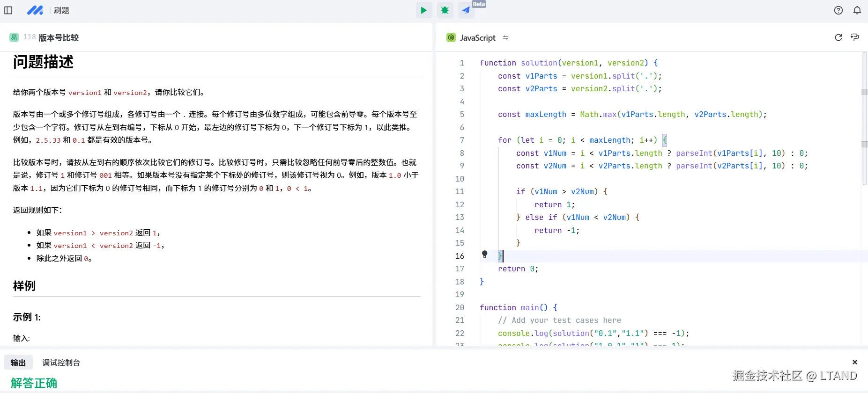The height and width of the screenshot is (393, 868).
Task: Open the JavaScript language switcher
Action: [x=505, y=37]
